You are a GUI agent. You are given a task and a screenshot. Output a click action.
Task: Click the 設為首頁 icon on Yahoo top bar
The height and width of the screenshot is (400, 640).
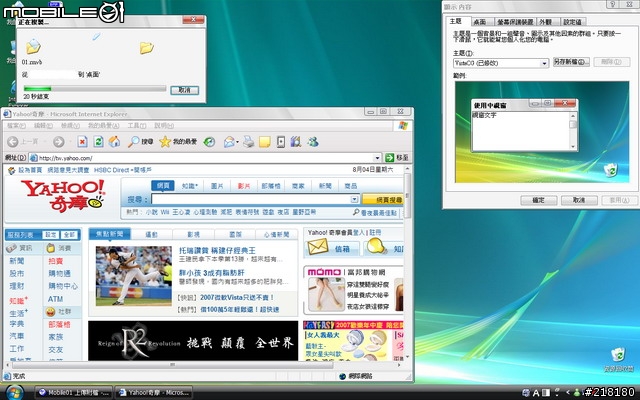(11, 170)
